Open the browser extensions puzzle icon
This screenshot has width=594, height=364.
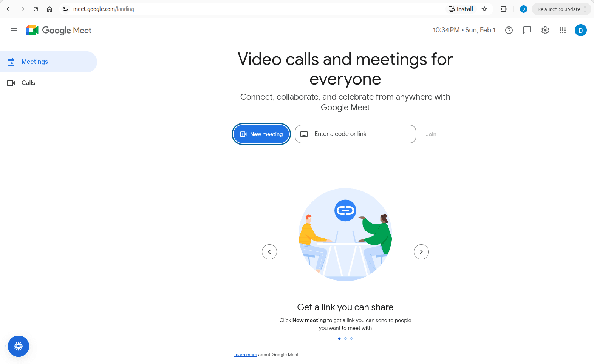click(503, 9)
